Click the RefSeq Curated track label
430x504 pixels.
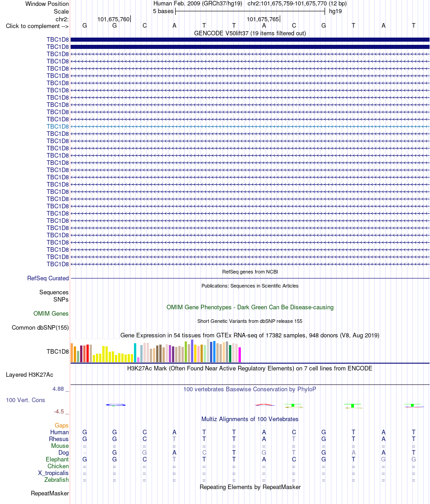click(48, 278)
